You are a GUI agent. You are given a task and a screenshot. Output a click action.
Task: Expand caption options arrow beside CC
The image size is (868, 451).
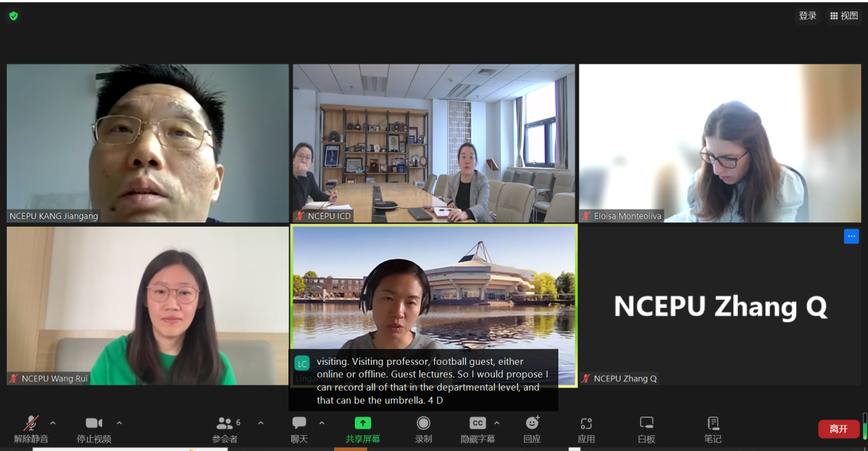pos(497,423)
